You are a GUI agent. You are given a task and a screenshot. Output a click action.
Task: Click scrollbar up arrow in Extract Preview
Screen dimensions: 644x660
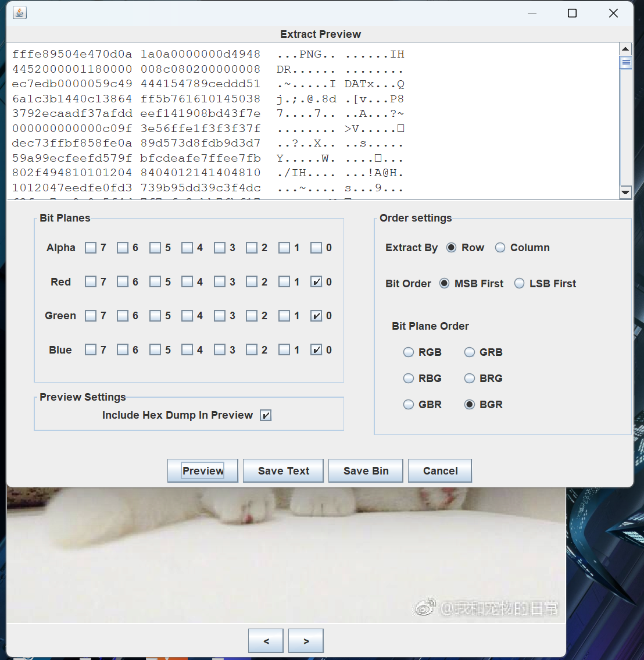click(x=625, y=49)
